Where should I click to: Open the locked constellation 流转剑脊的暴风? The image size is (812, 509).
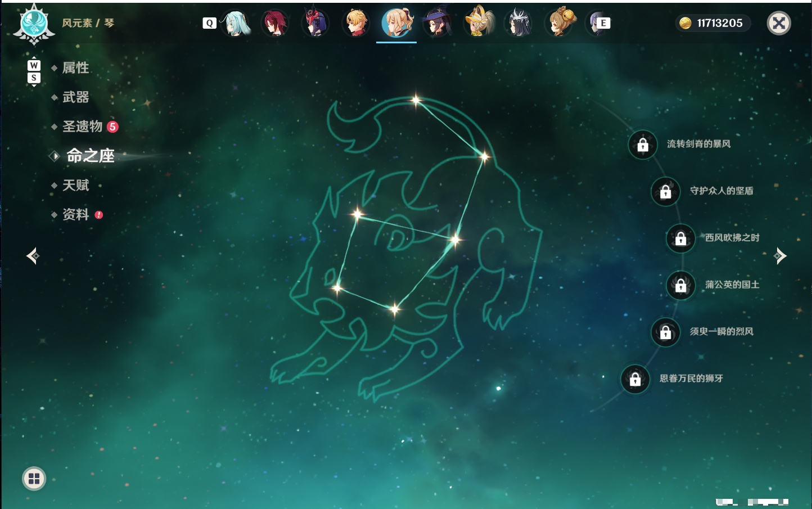[643, 145]
